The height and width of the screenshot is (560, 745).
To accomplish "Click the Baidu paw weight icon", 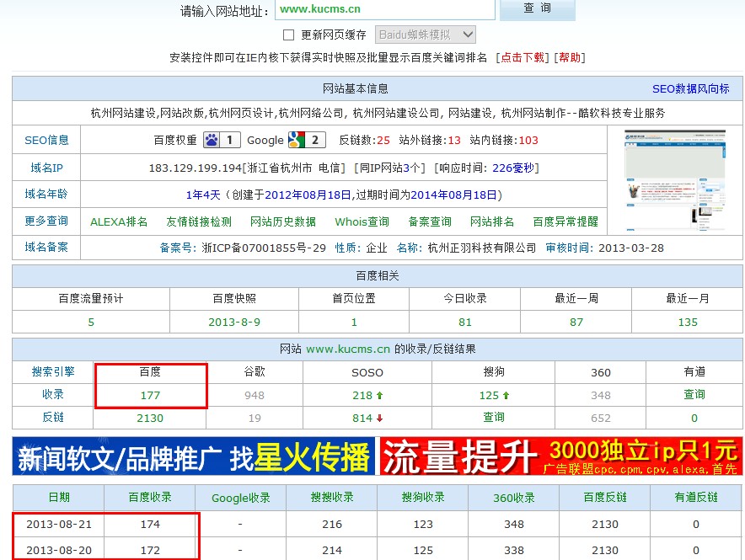I will [x=212, y=140].
